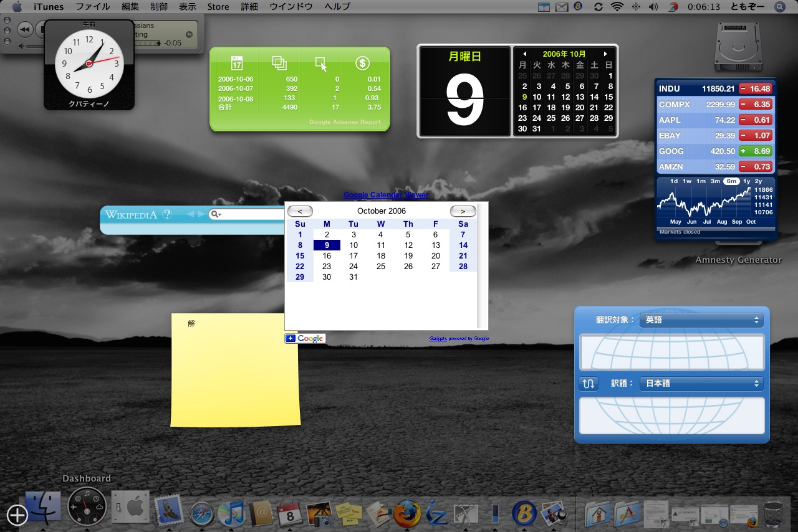This screenshot has width=798, height=532.
Task: Select the 1d stock chart range
Action: pyautogui.click(x=674, y=181)
